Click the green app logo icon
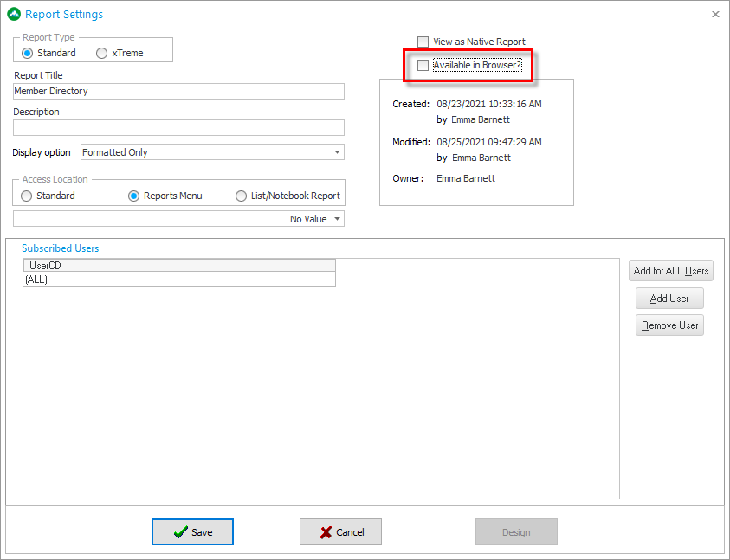Screen dimensions: 730x560 click(14, 14)
